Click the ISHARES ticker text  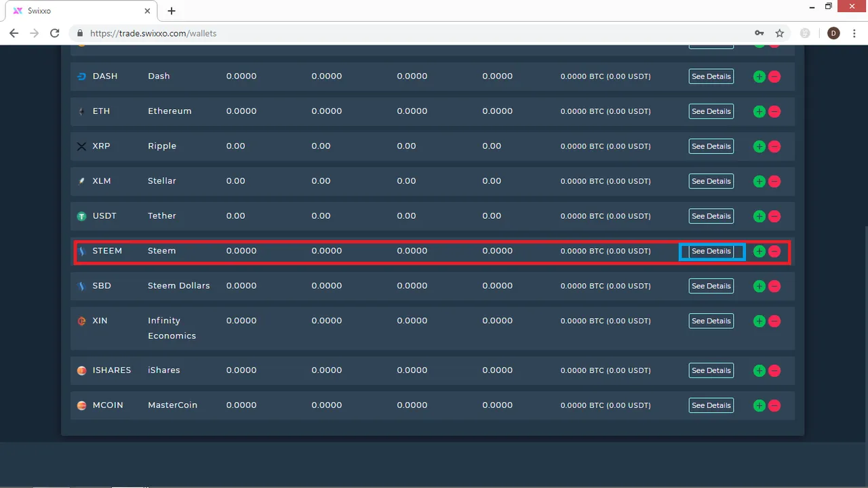[112, 370]
